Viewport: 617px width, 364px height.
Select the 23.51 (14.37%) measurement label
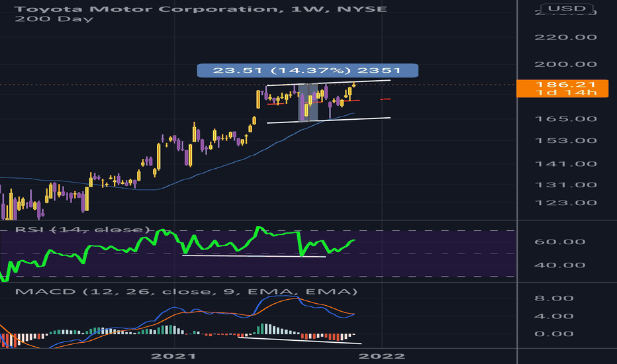tap(307, 70)
